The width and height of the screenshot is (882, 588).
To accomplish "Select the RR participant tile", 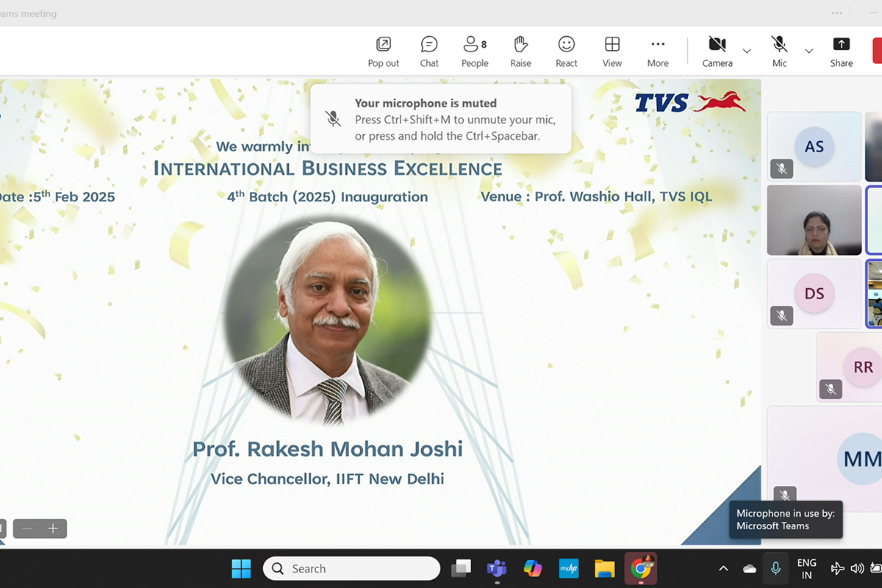I will tap(850, 367).
